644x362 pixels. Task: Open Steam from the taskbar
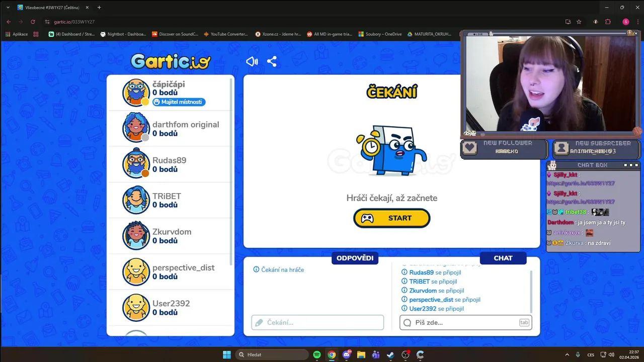[x=390, y=354]
